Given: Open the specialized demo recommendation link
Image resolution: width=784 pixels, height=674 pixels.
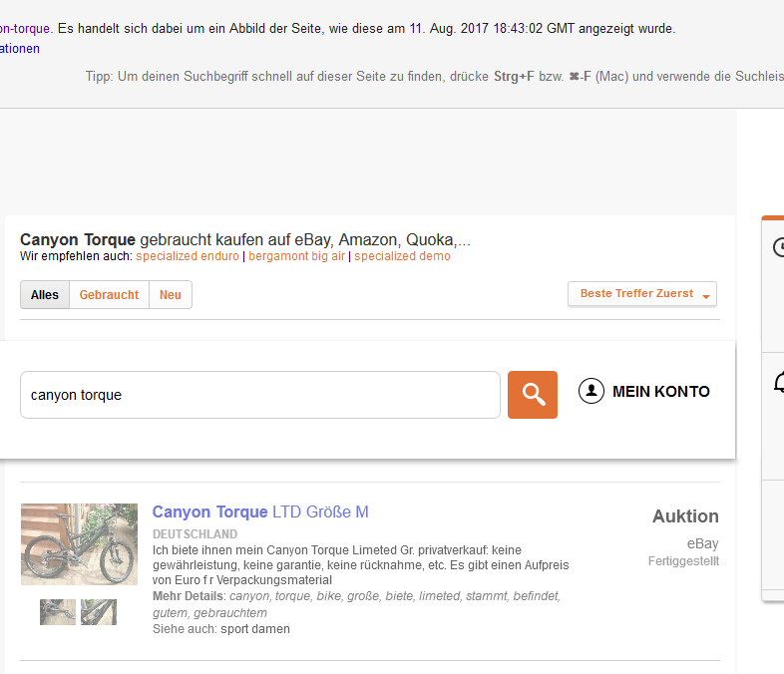Looking at the screenshot, I should click(x=403, y=256).
